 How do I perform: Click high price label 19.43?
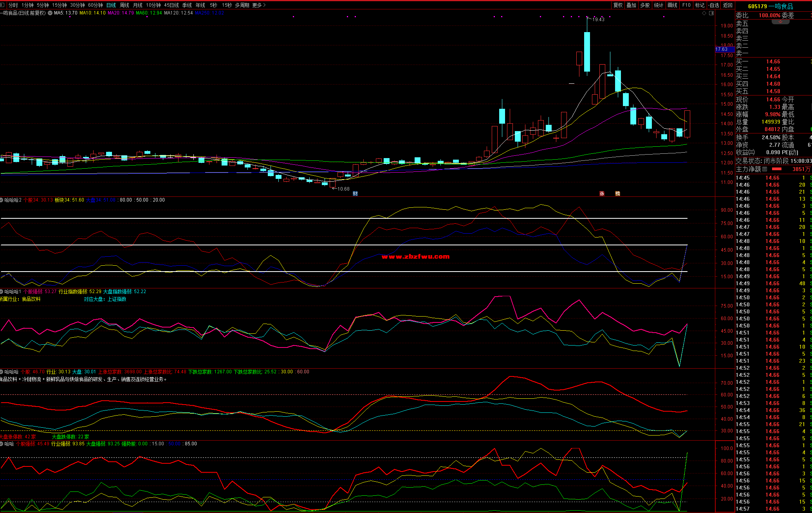598,19
